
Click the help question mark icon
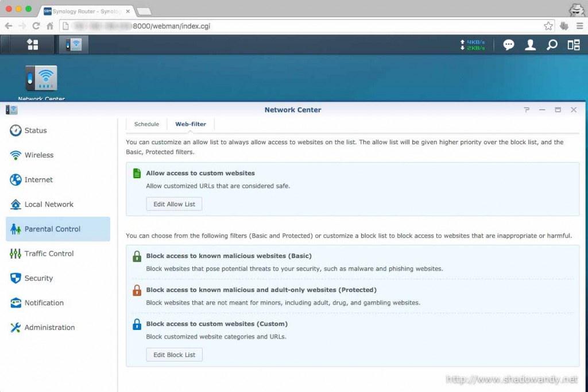(x=527, y=110)
